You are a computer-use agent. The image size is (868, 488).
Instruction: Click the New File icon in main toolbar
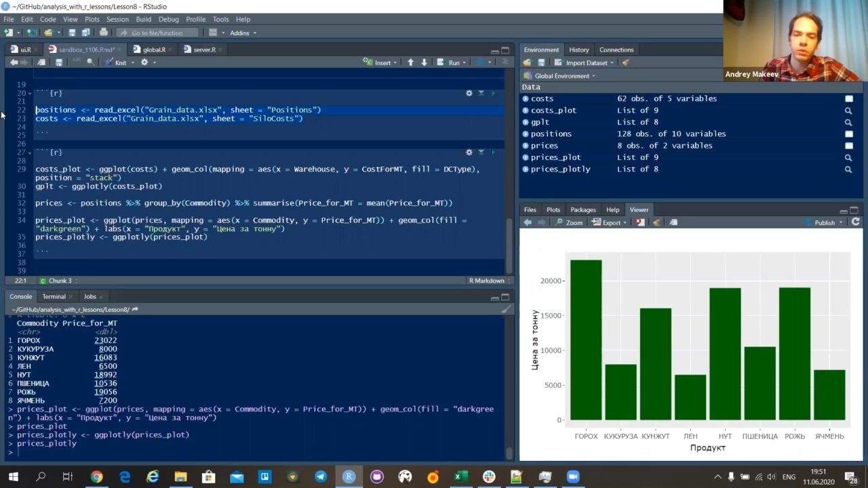8,33
